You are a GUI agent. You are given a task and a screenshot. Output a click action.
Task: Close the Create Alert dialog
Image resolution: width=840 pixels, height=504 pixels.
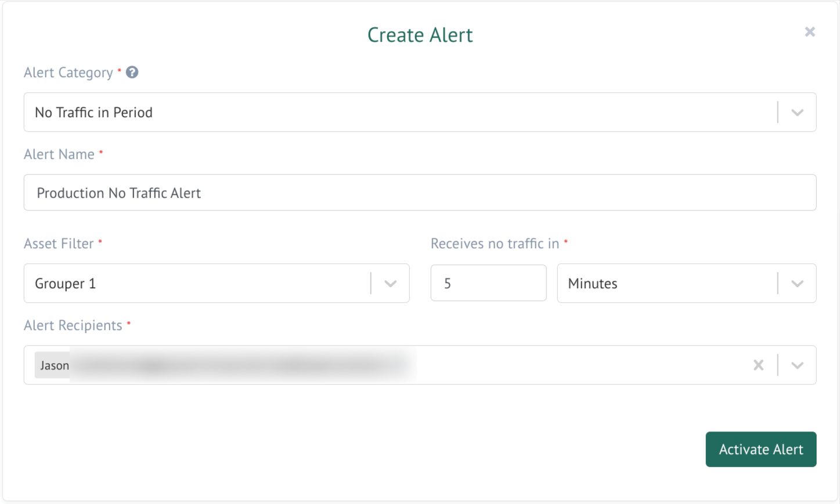click(810, 32)
